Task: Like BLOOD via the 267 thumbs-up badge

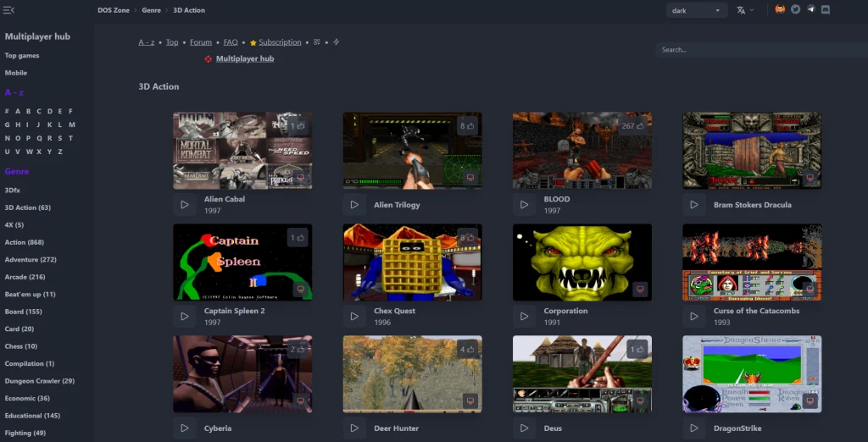Action: click(x=632, y=125)
